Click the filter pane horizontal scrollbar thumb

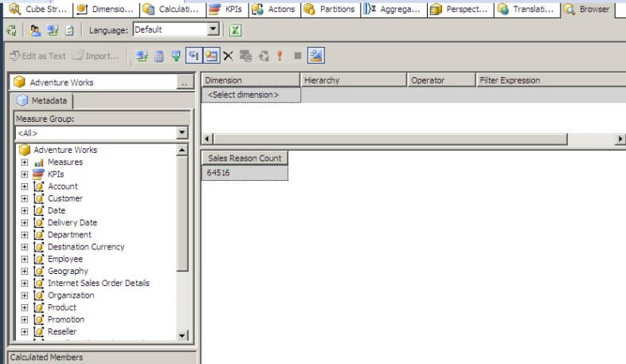pos(390,139)
